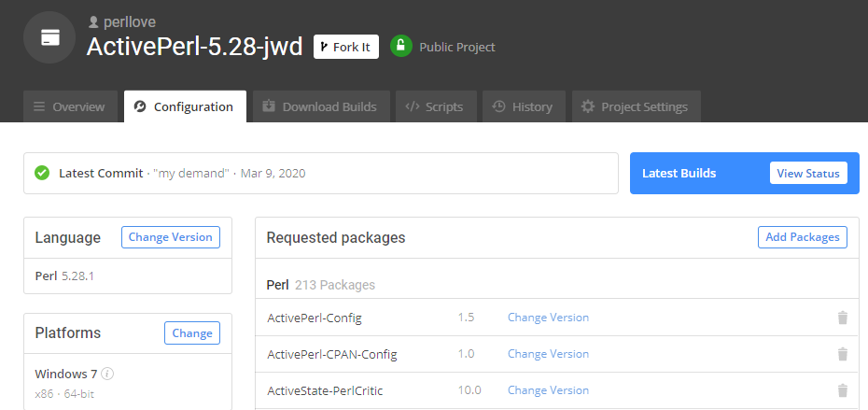Switch to the Download Builds tab
The width and height of the screenshot is (868, 410).
(319, 106)
